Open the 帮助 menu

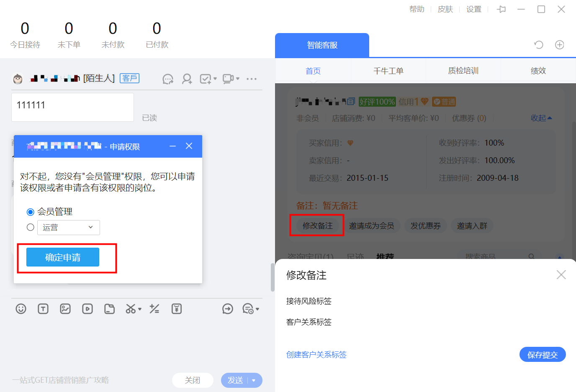(417, 9)
